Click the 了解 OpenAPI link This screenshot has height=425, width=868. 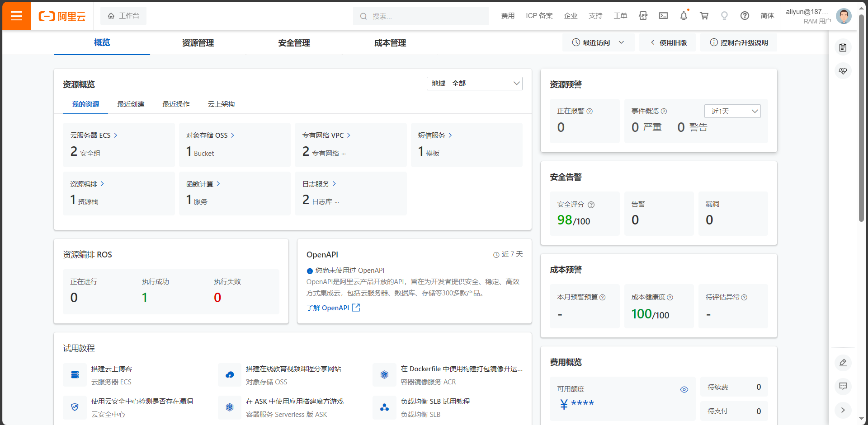[x=328, y=308]
